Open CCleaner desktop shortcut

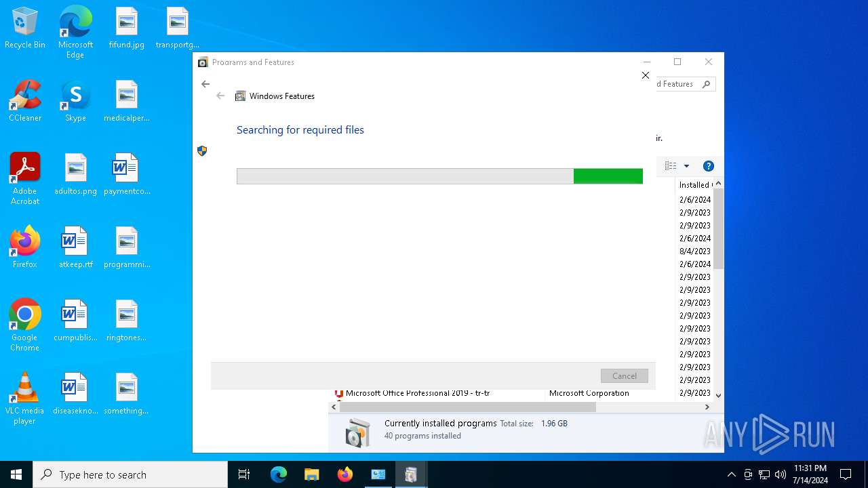25,102
